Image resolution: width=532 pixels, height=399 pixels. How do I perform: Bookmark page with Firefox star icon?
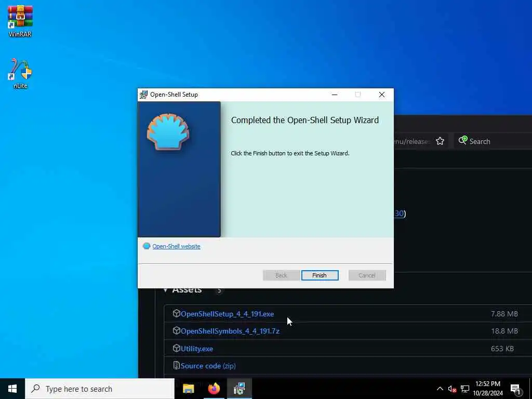pyautogui.click(x=440, y=141)
